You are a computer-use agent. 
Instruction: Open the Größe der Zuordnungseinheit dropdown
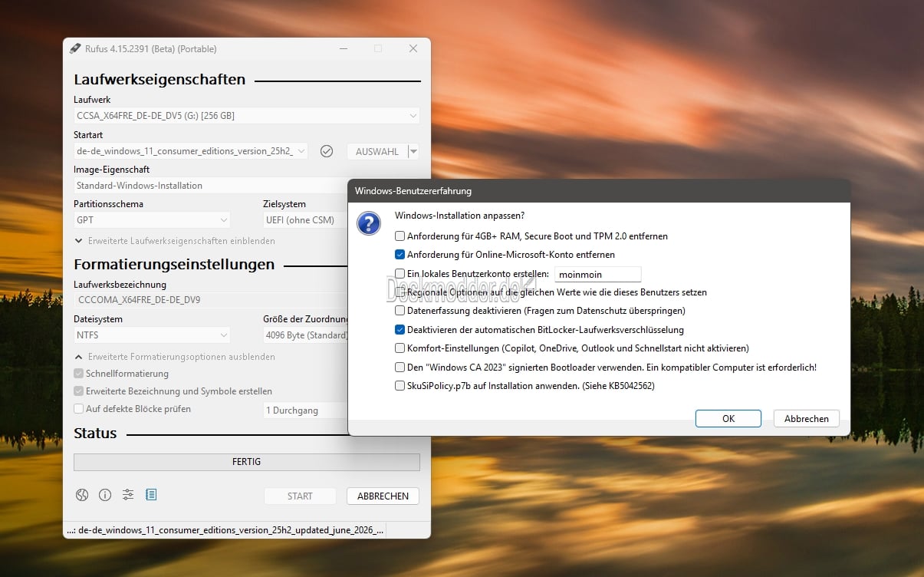tap(305, 335)
